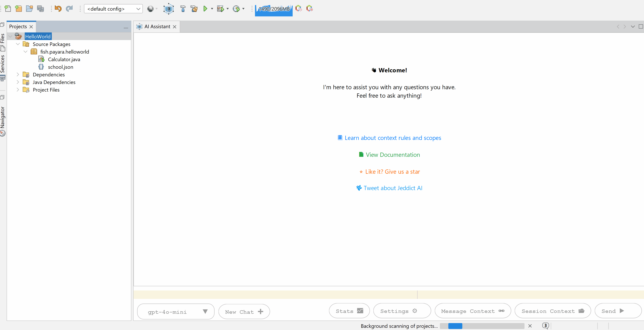644x330 pixels.
Task: Click the New File toolbar icon
Action: 8,9
